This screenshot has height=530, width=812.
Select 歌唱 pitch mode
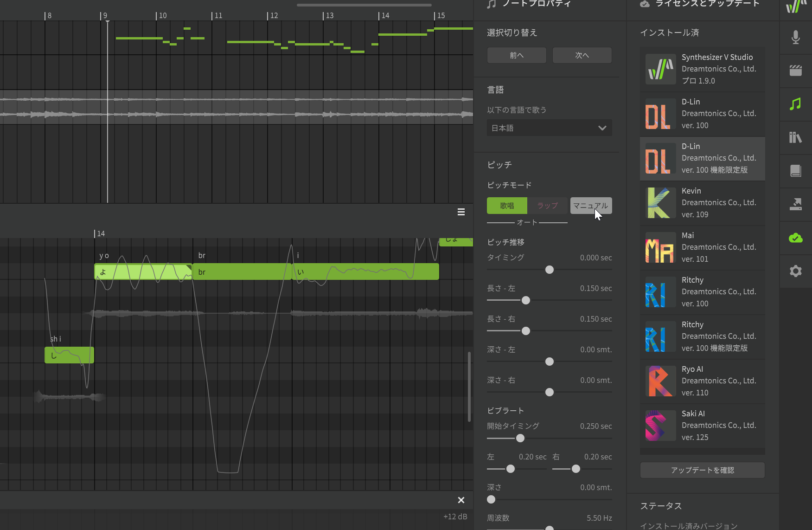pos(507,206)
